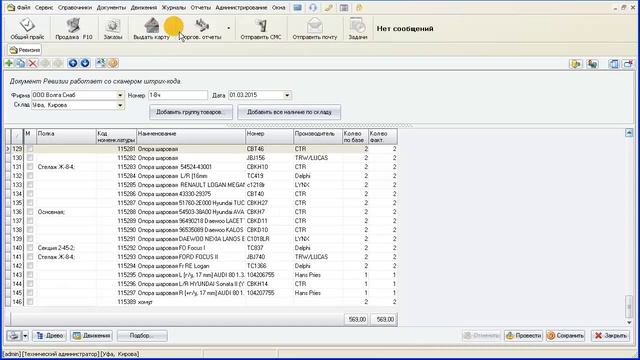The width and height of the screenshot is (640, 360).
Task: Switch to the Ревизия tab
Action: [x=25, y=50]
